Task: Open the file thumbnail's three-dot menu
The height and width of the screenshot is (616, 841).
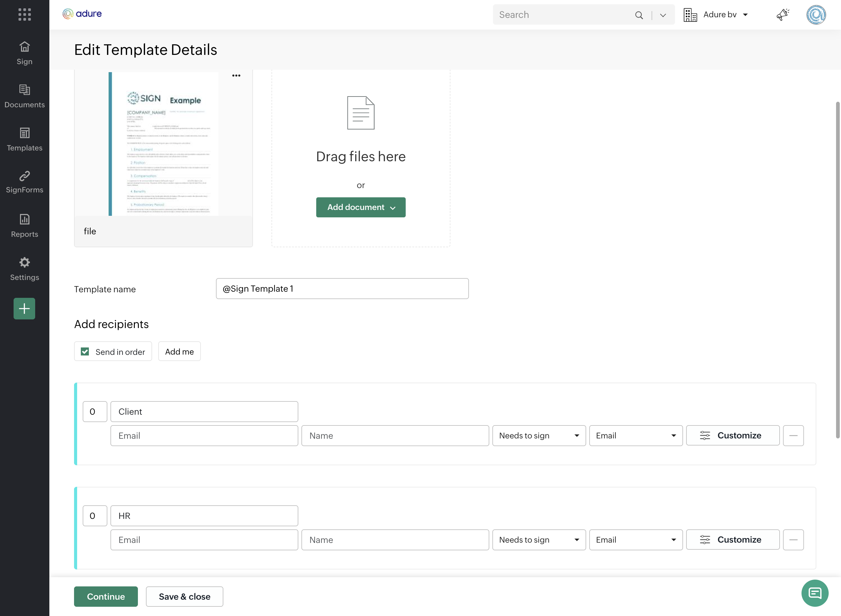Action: pyautogui.click(x=236, y=76)
